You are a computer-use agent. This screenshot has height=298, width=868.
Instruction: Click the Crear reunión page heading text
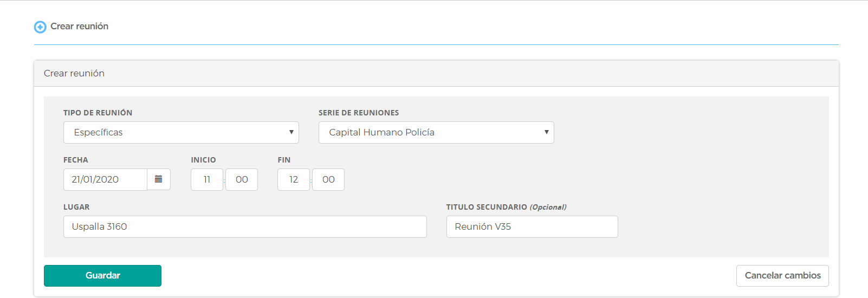click(80, 27)
